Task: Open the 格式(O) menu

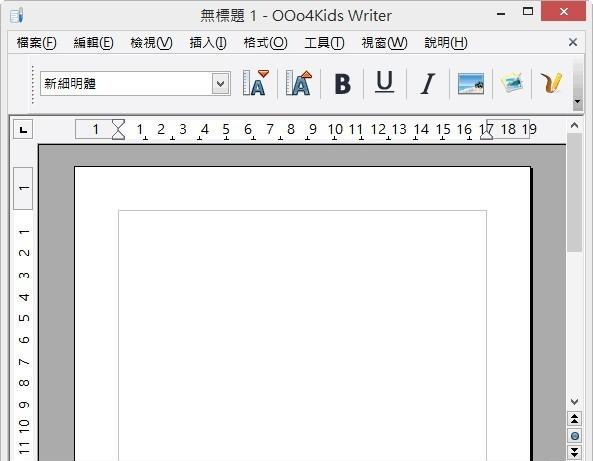Action: coord(265,43)
